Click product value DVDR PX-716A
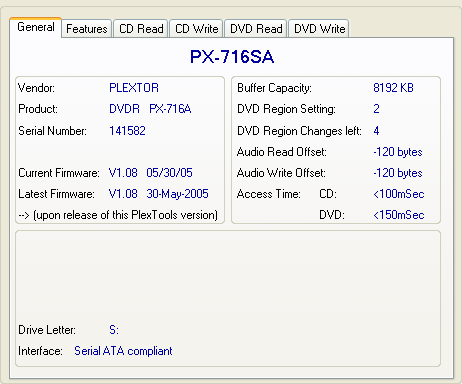Viewport: 462px width, 384px height. point(150,109)
